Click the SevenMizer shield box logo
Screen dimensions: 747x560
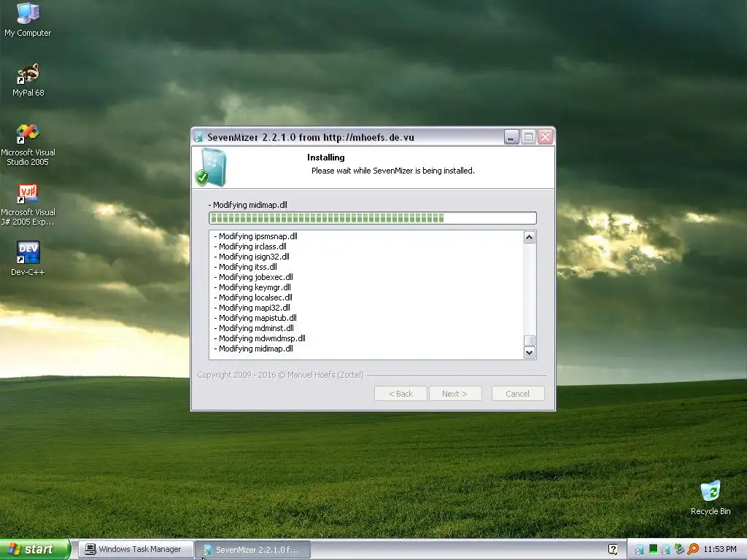pos(210,167)
